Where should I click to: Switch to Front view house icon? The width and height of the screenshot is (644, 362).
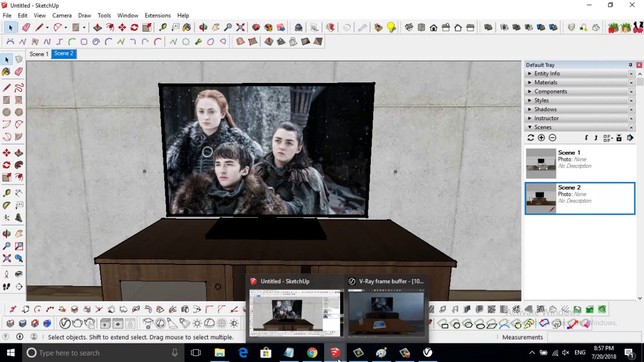(433, 28)
